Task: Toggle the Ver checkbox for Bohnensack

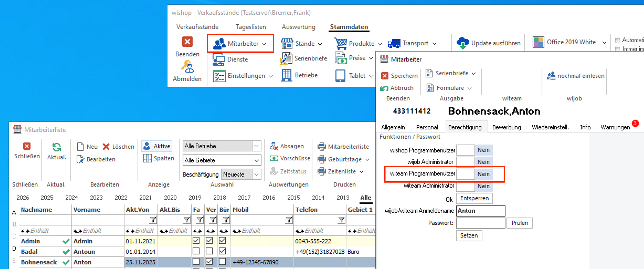Action: pos(209,262)
